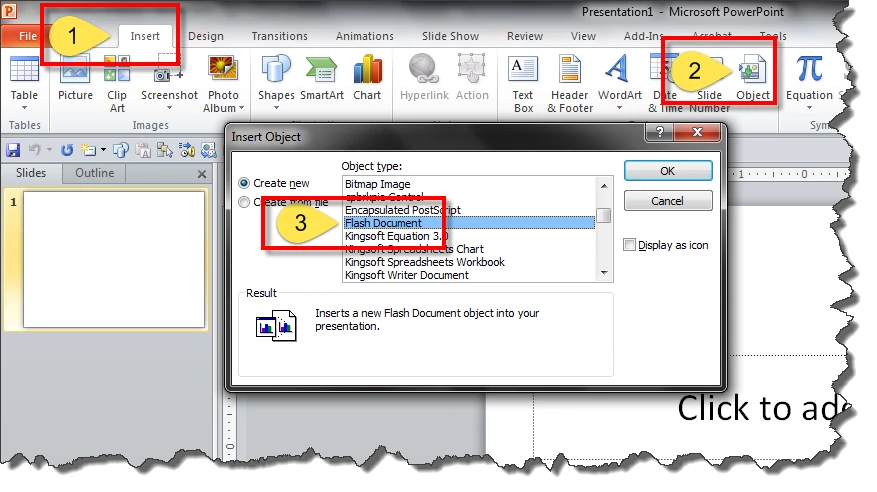This screenshot has height=492, width=877.
Task: Click the PowerPoint application logo icon
Action: click(x=10, y=10)
